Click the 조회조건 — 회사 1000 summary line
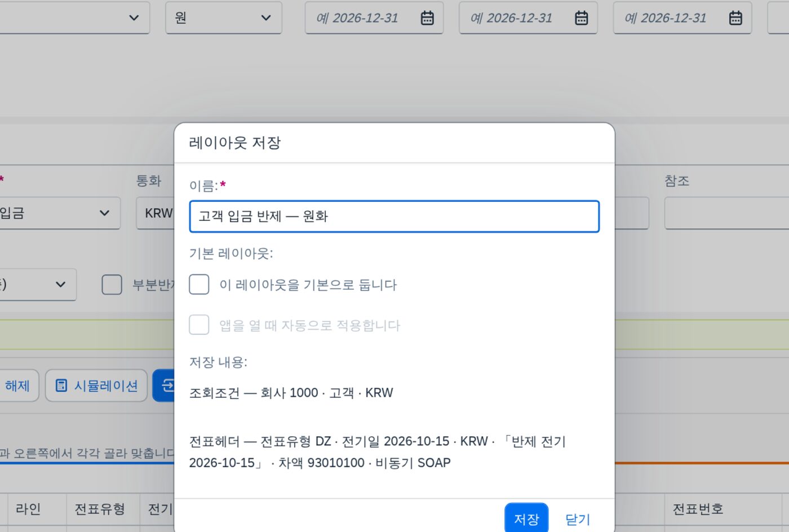789x532 pixels. click(x=291, y=393)
